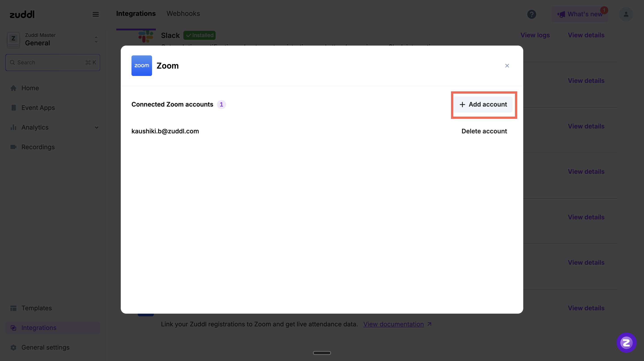This screenshot has height=361, width=644.
Task: Click the Add account button
Action: [x=483, y=104]
